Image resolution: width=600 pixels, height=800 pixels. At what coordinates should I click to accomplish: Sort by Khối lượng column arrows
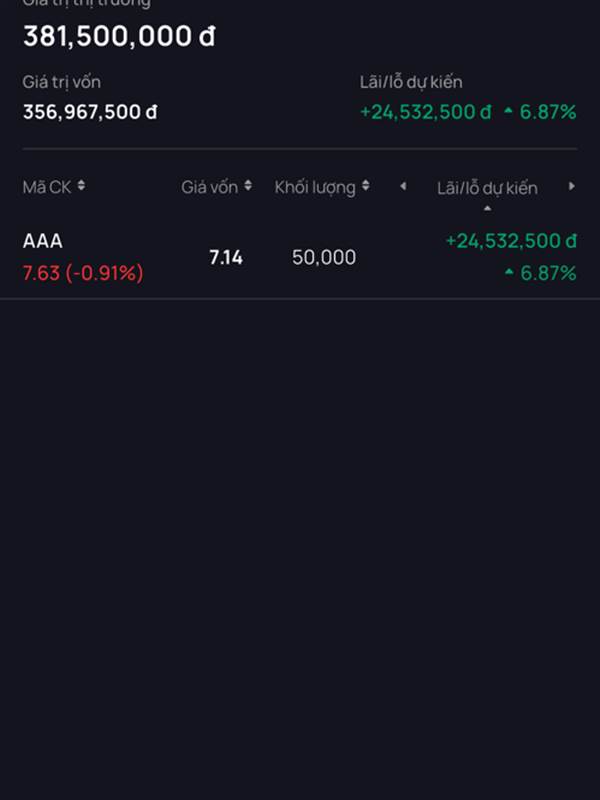click(365, 186)
